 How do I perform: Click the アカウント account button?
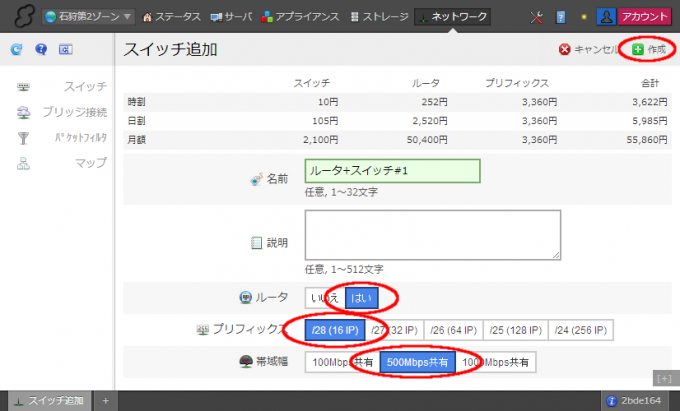pyautogui.click(x=645, y=17)
